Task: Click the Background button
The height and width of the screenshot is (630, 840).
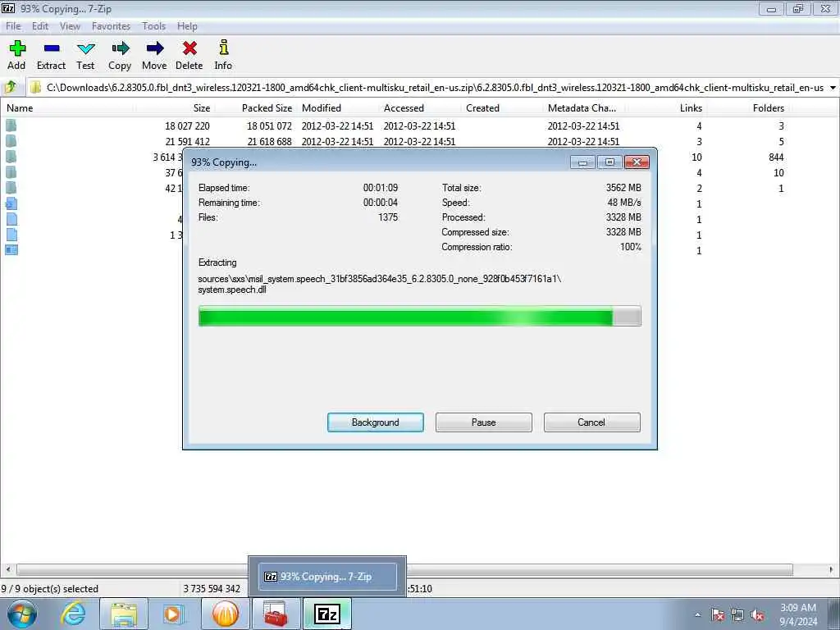Action: [376, 422]
